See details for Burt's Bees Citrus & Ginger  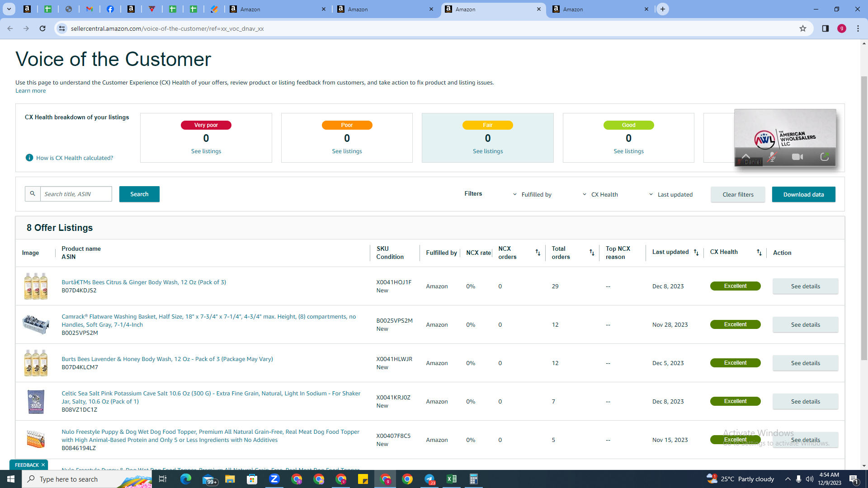coord(805,286)
